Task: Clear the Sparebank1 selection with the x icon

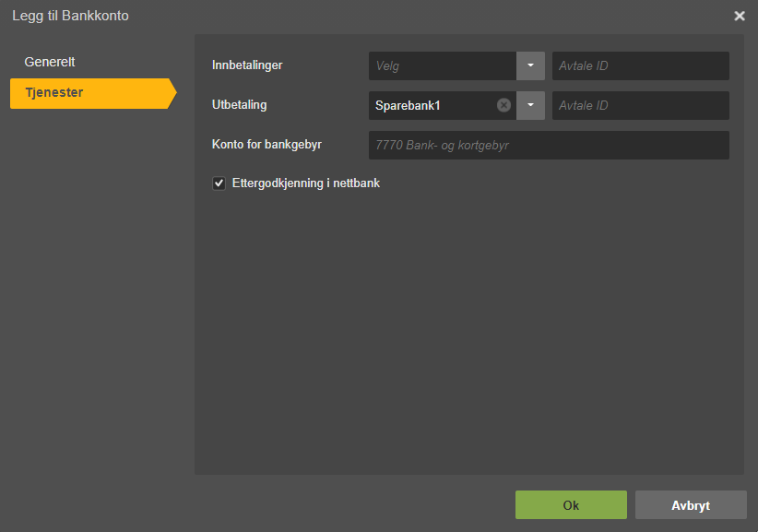Action: coord(503,105)
